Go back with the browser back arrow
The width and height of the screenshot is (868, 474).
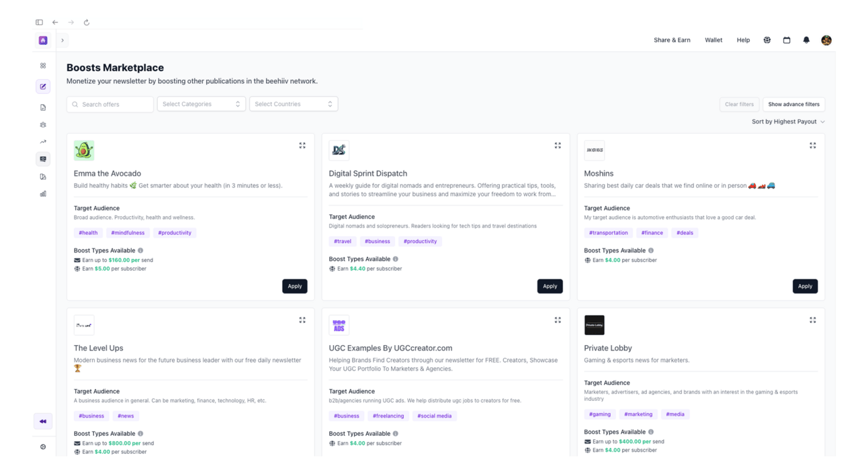pos(55,22)
